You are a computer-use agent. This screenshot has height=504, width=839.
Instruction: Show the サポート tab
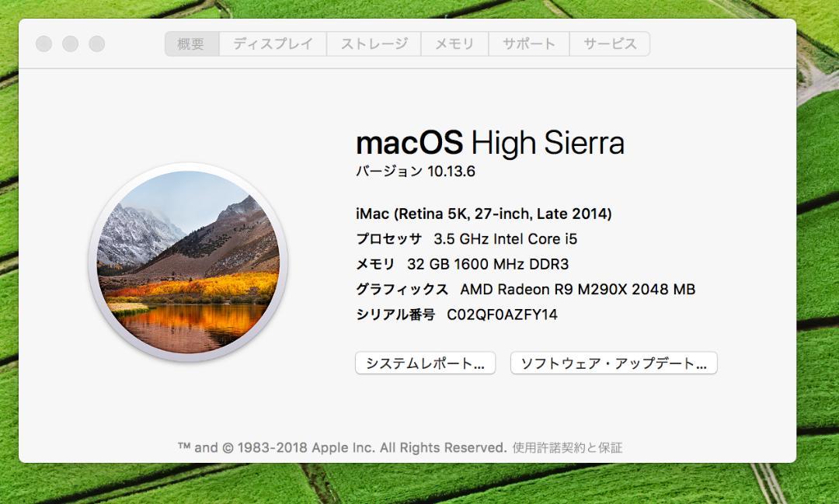tap(529, 43)
